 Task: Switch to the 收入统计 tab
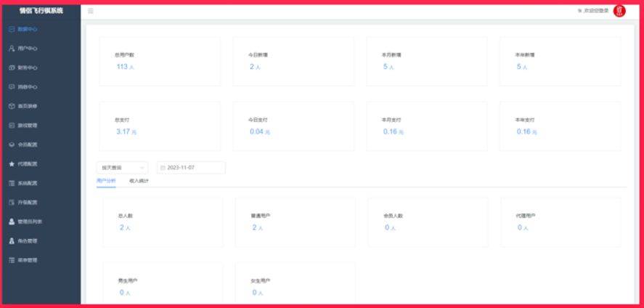(139, 181)
